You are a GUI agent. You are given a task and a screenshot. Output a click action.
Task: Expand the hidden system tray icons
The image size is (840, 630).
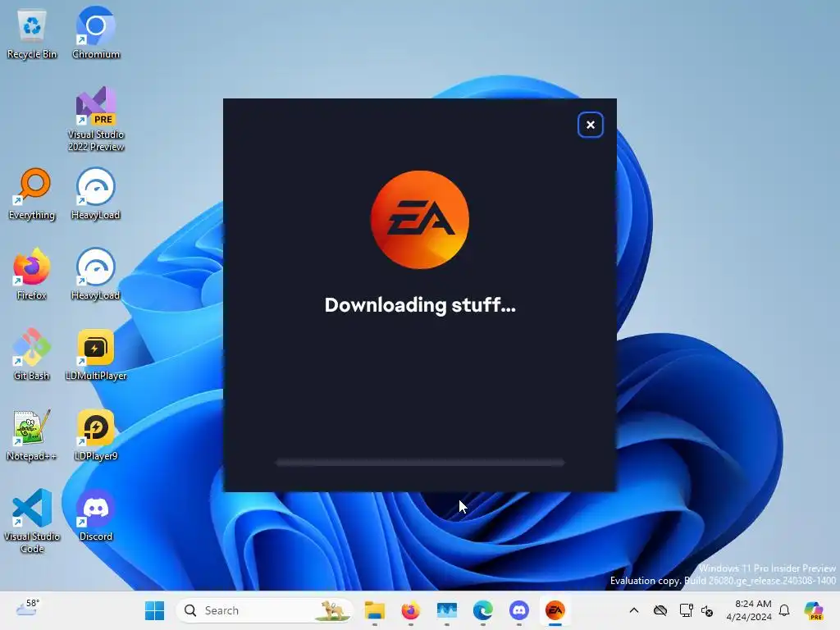(634, 610)
